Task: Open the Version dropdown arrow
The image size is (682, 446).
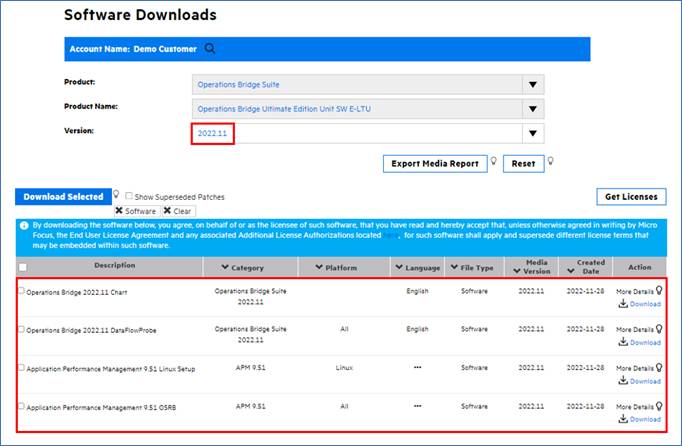Action: coord(533,133)
